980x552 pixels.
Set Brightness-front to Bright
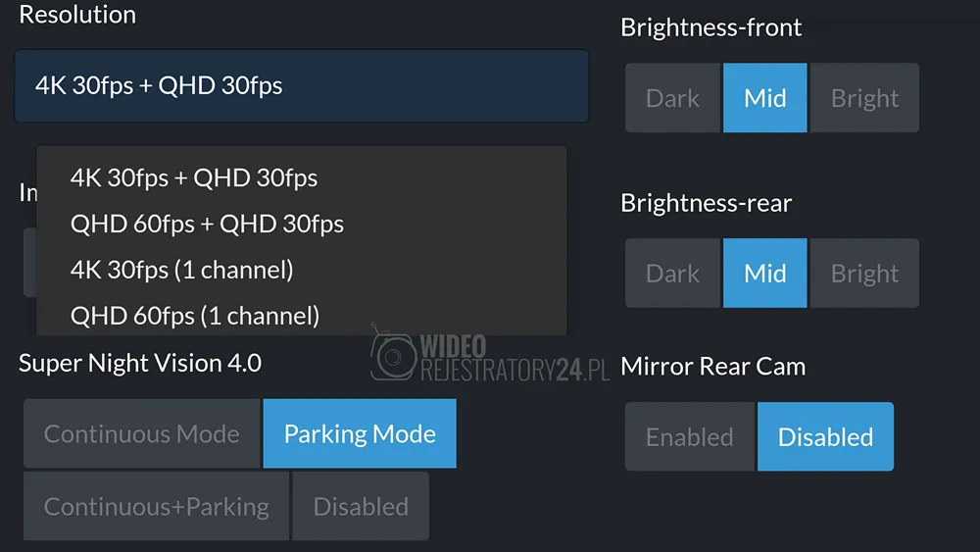(864, 98)
